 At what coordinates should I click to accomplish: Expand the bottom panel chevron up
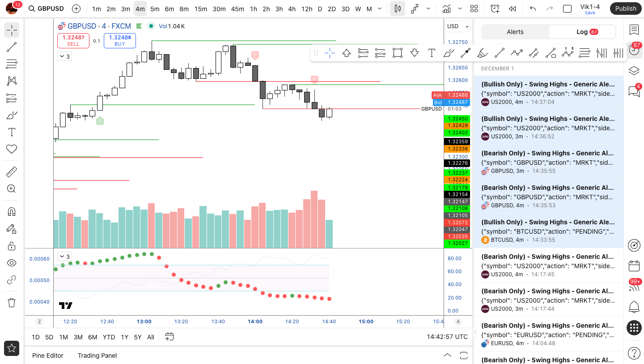coord(447,355)
